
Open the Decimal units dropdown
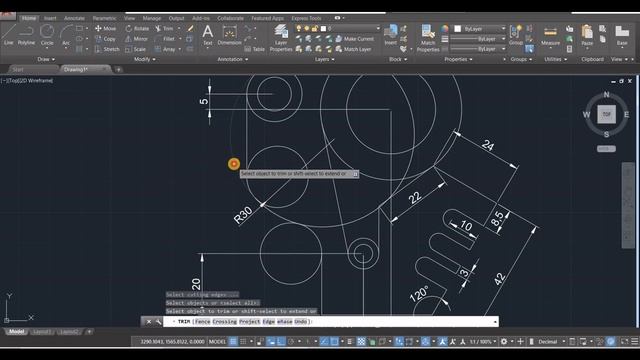coord(552,341)
